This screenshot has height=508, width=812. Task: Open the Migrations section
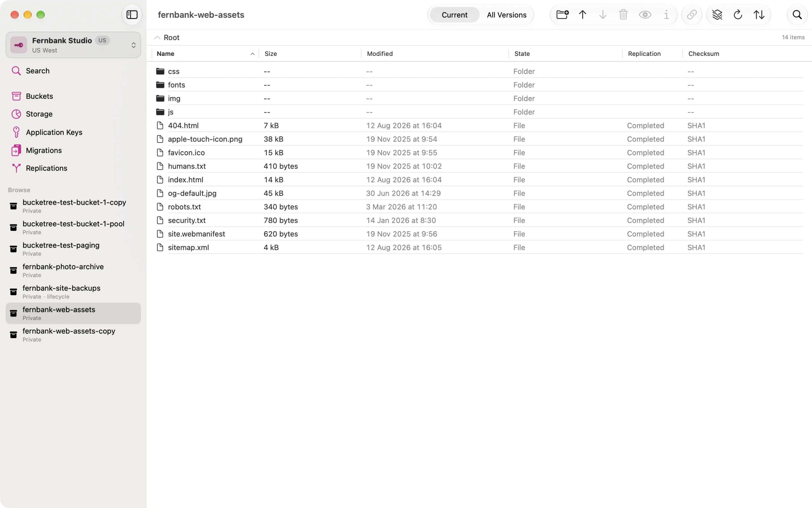(73, 150)
